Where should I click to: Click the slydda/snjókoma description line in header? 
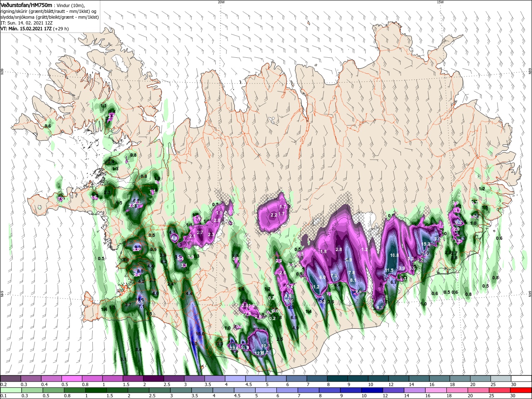coord(49,17)
